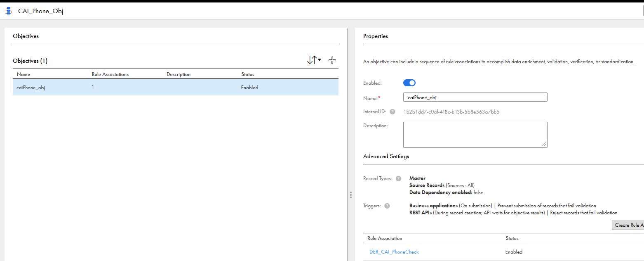Click the rule associations count 1 cell
This screenshot has width=644, height=261.
(x=93, y=88)
